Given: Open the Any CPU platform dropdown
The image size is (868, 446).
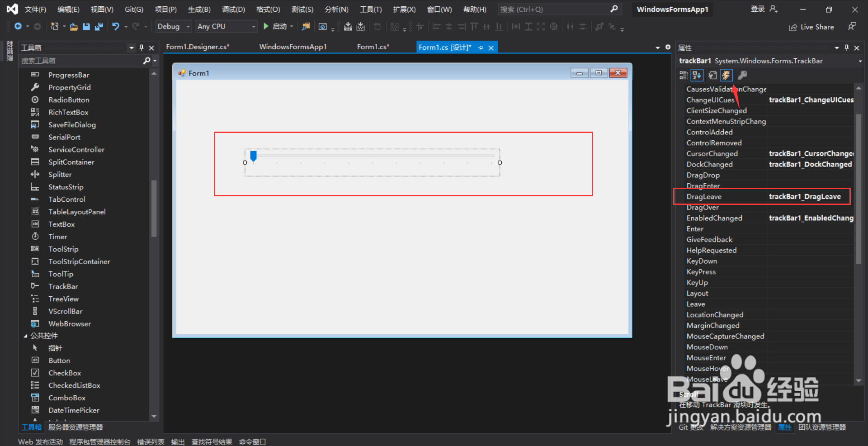Looking at the screenshot, I should click(226, 27).
